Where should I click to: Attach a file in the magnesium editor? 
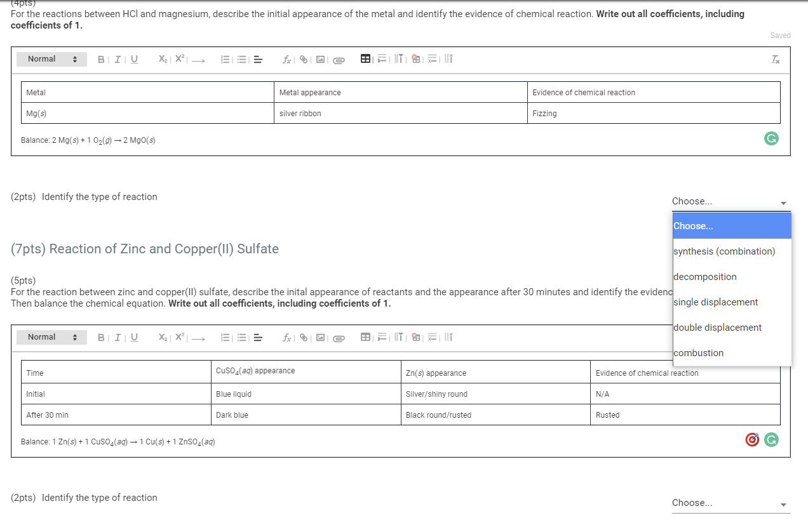tap(339, 60)
